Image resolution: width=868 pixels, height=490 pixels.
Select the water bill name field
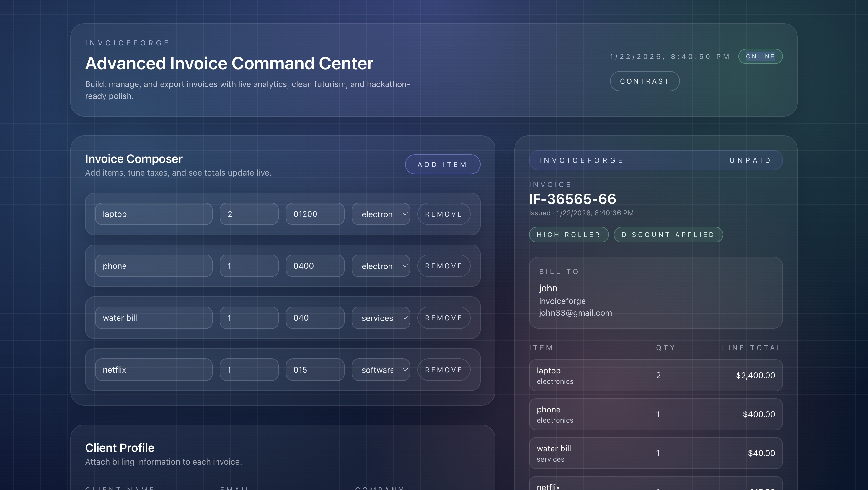tap(153, 318)
